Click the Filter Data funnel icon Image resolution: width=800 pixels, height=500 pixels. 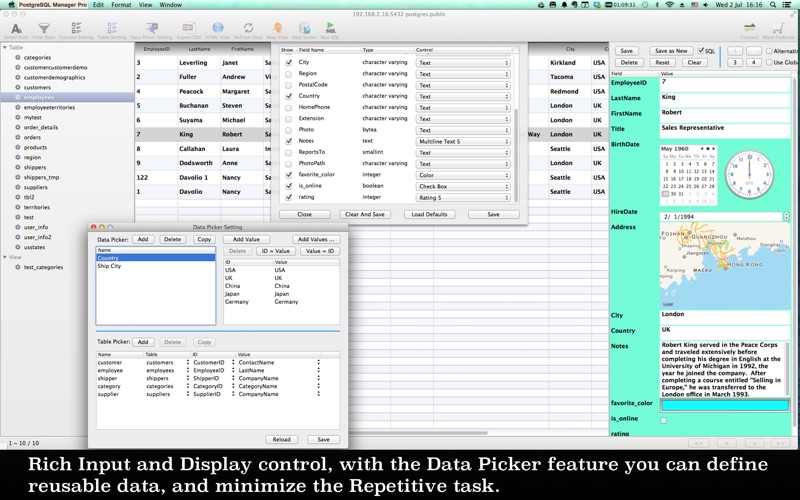(x=44, y=29)
